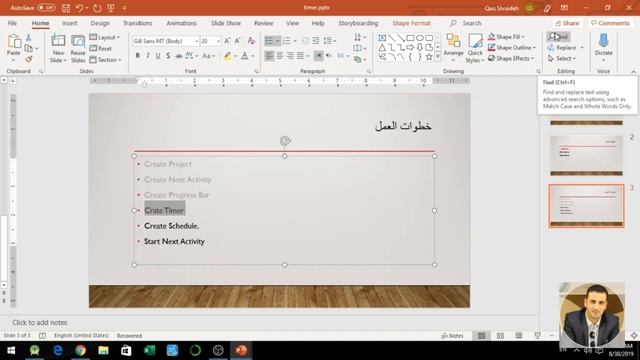Toggle Align Left paragraph button

(x=269, y=56)
